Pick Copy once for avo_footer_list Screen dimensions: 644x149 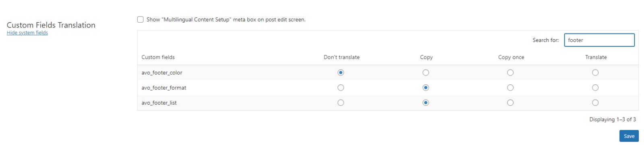click(x=510, y=103)
